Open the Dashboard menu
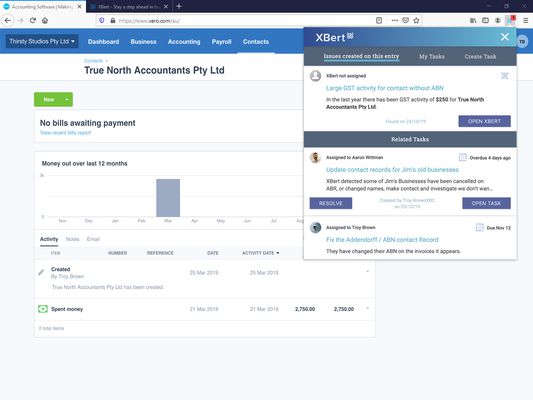 click(x=103, y=41)
